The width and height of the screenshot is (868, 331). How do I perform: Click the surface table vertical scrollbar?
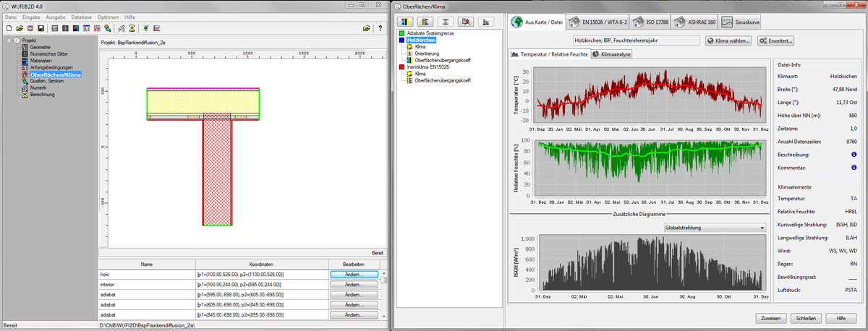(x=384, y=294)
